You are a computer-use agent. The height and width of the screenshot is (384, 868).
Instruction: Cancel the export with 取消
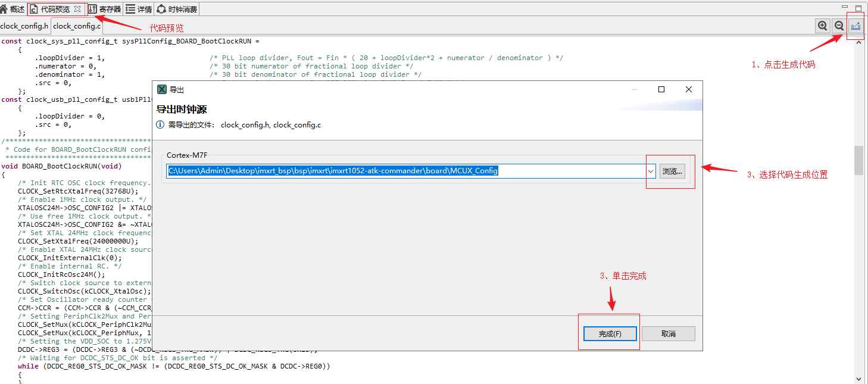coord(668,334)
